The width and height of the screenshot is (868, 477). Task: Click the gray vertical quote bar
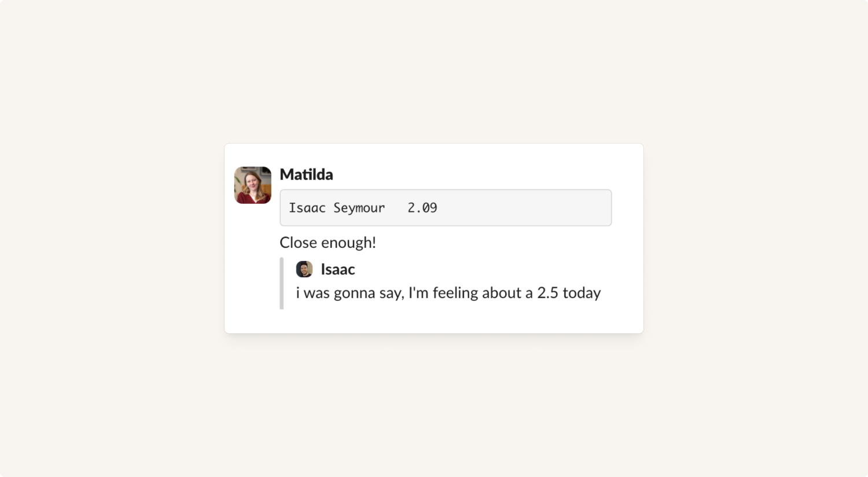pyautogui.click(x=282, y=284)
